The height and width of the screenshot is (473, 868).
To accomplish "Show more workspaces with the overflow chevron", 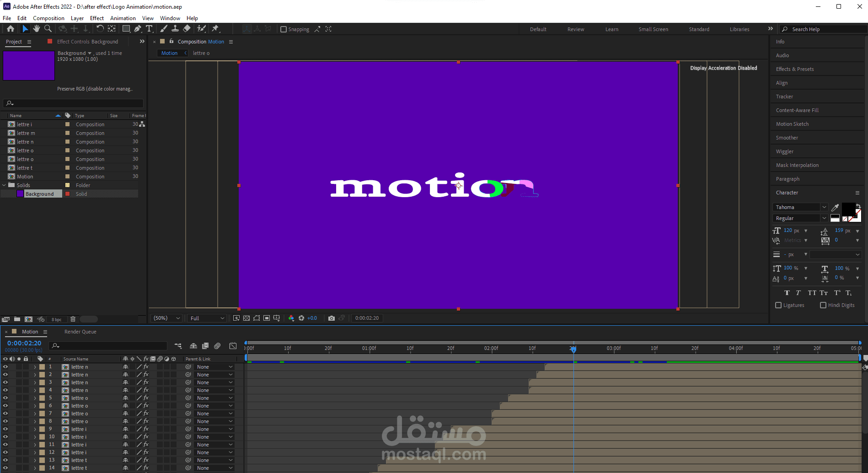I will (771, 29).
